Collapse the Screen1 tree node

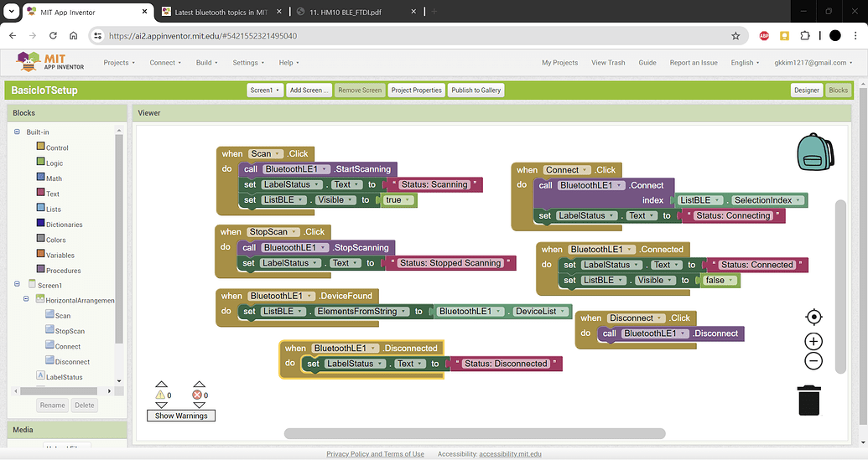click(x=17, y=284)
